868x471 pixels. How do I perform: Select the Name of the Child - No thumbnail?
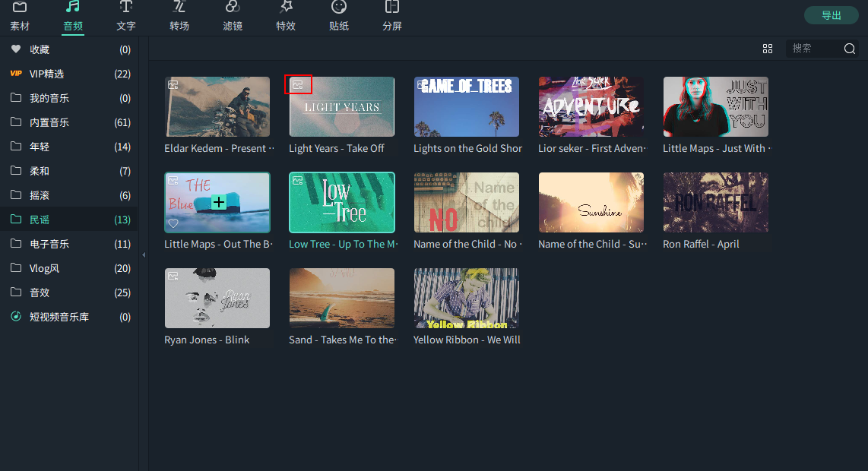tap(467, 203)
